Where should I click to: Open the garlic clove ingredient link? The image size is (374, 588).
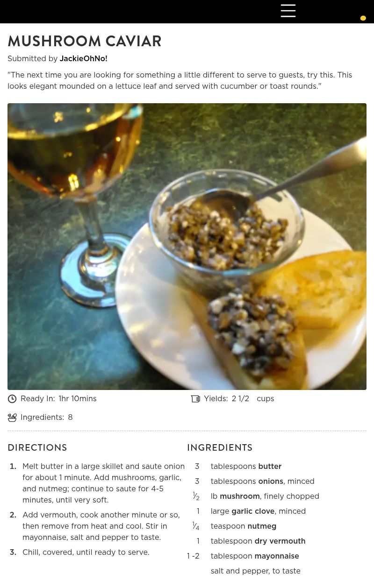[x=253, y=511]
